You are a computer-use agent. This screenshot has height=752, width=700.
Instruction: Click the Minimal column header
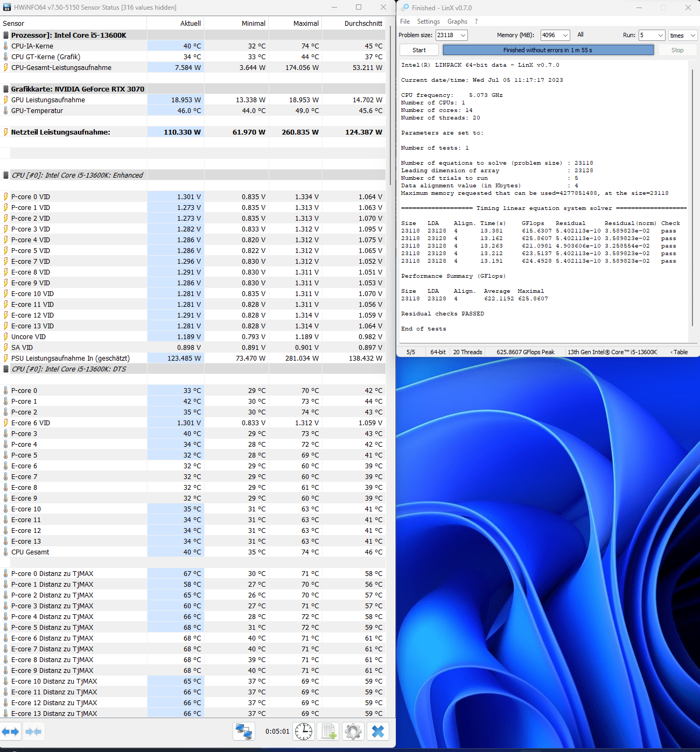[236, 23]
